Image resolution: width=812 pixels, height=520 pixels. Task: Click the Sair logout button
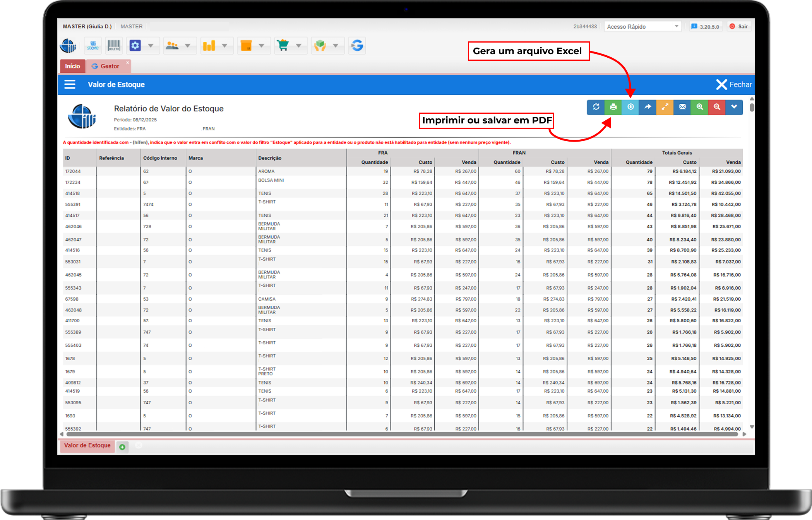(739, 27)
